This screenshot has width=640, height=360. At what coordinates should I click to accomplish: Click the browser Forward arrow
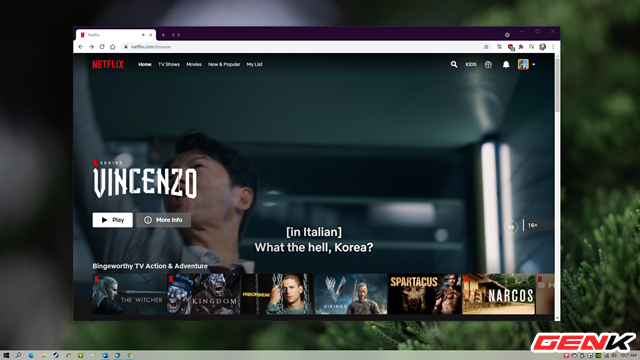tap(91, 47)
